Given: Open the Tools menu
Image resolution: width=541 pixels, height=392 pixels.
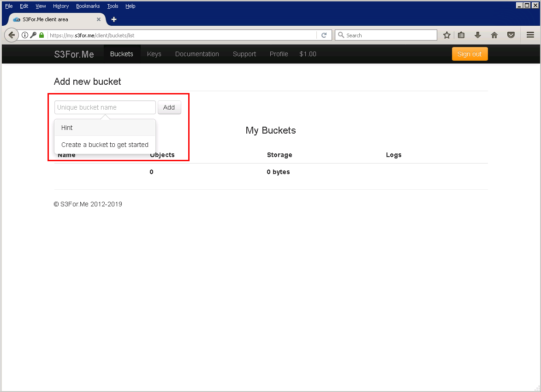Looking at the screenshot, I should [x=113, y=6].
